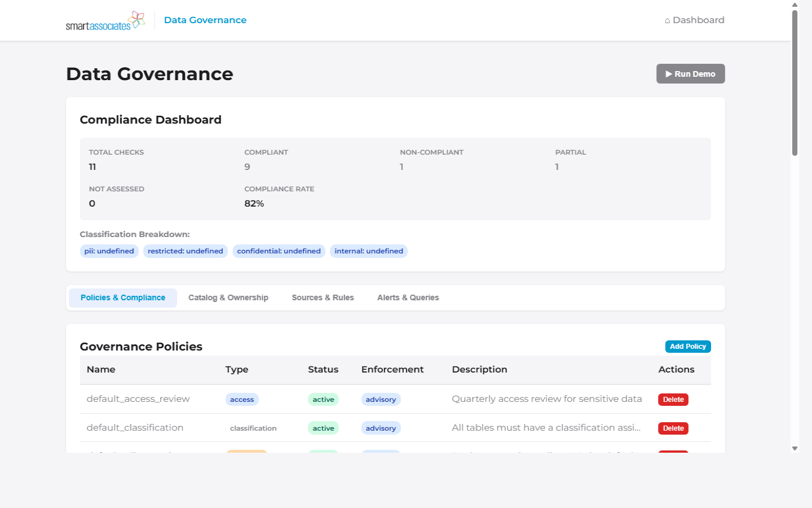The width and height of the screenshot is (812, 508).
Task: Switch to the Catalog & Ownership tab
Action: point(228,297)
